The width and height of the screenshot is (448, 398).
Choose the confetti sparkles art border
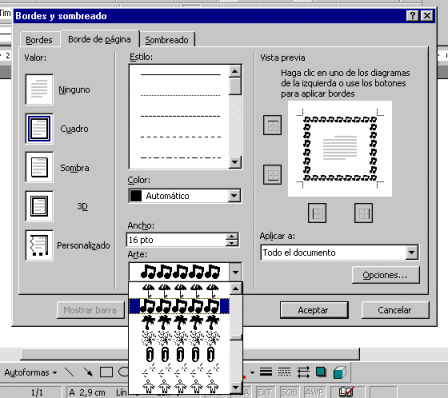click(180, 370)
